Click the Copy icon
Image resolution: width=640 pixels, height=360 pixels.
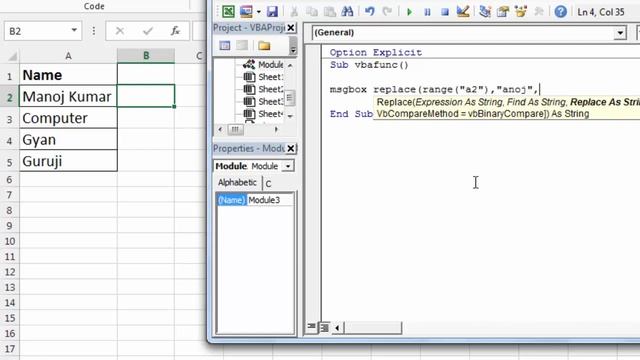pyautogui.click(x=312, y=11)
